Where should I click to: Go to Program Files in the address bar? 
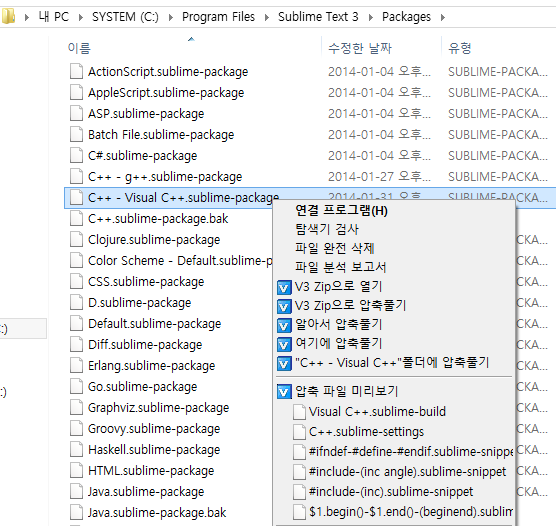pyautogui.click(x=218, y=17)
